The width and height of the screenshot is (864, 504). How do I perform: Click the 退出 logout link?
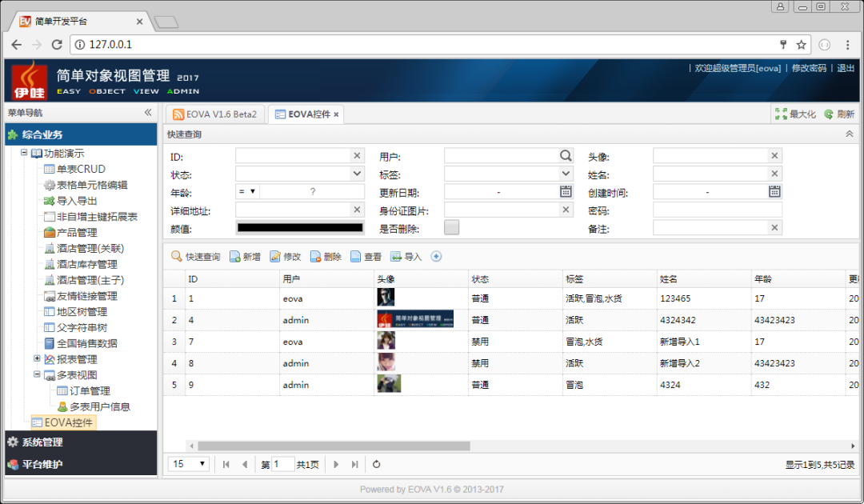pyautogui.click(x=846, y=68)
